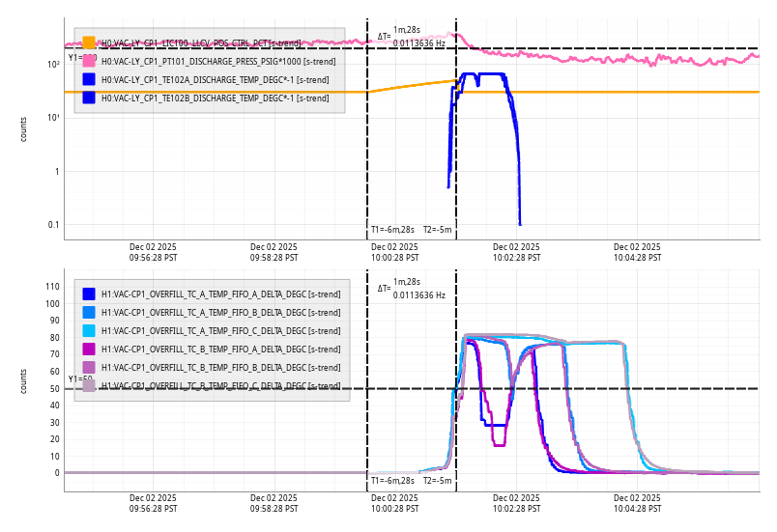Click the T1=-6m,28s cursor label in bottom plot
This screenshot has height=532, width=777.
[x=392, y=480]
